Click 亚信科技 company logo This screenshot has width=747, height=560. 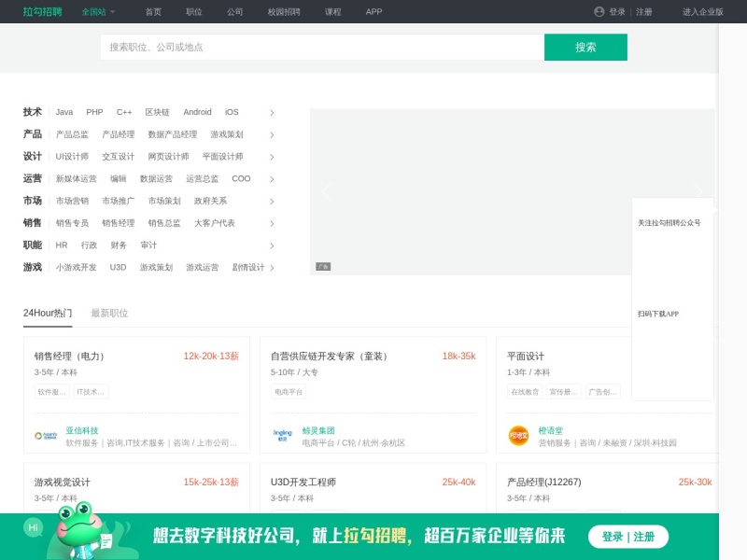46,436
